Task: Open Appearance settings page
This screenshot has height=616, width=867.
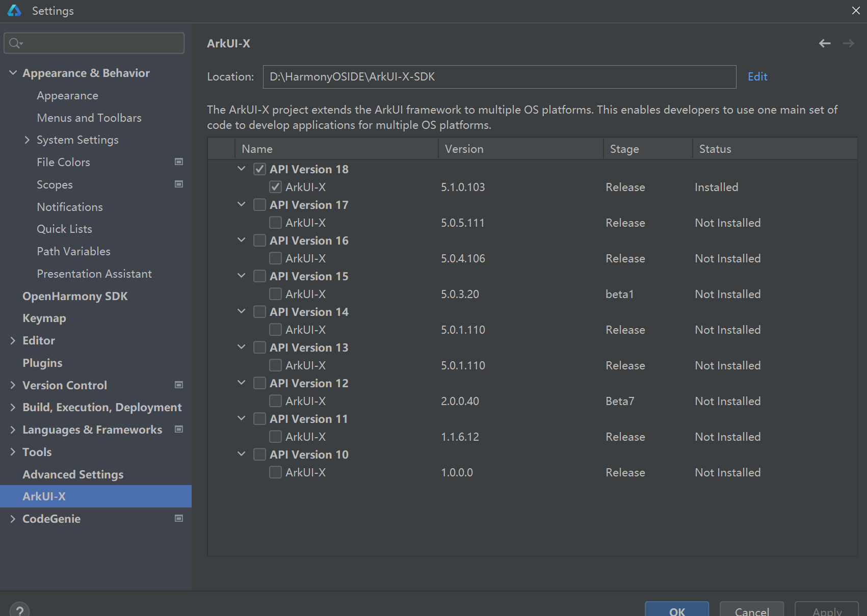Action: pos(67,96)
